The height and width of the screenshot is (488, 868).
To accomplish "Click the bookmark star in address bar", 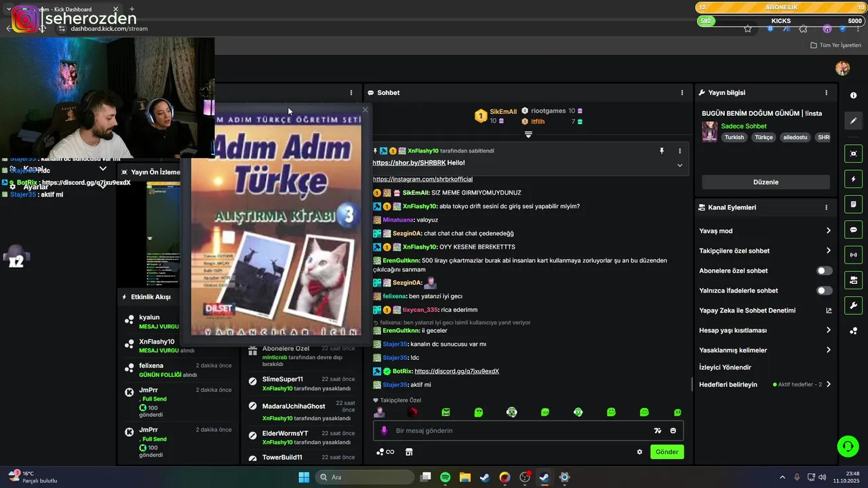I will (x=747, y=28).
